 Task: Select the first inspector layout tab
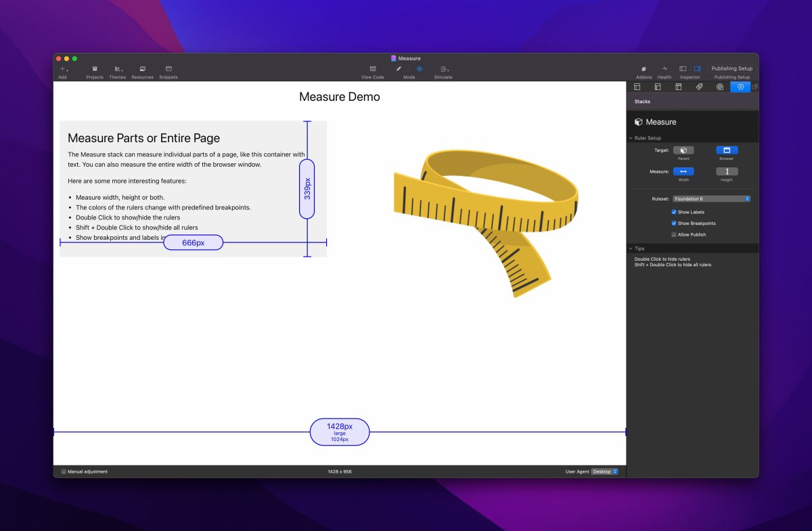(637, 87)
